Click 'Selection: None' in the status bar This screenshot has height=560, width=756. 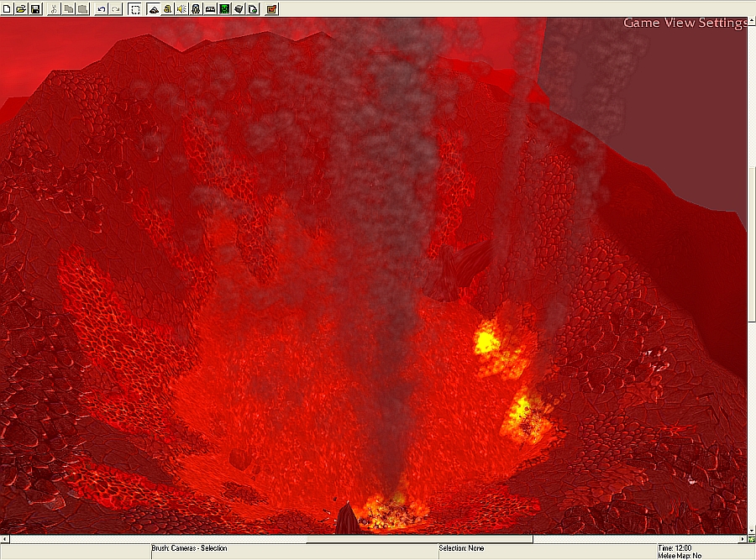point(461,548)
